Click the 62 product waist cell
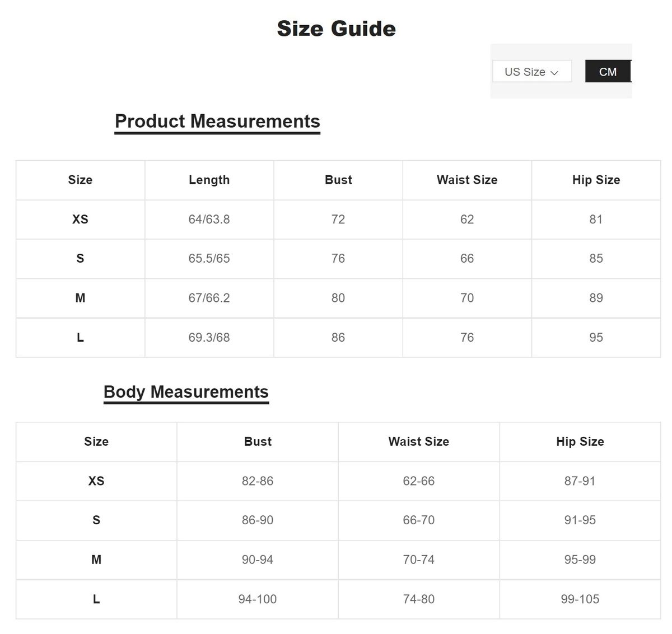672x634 pixels. (467, 220)
